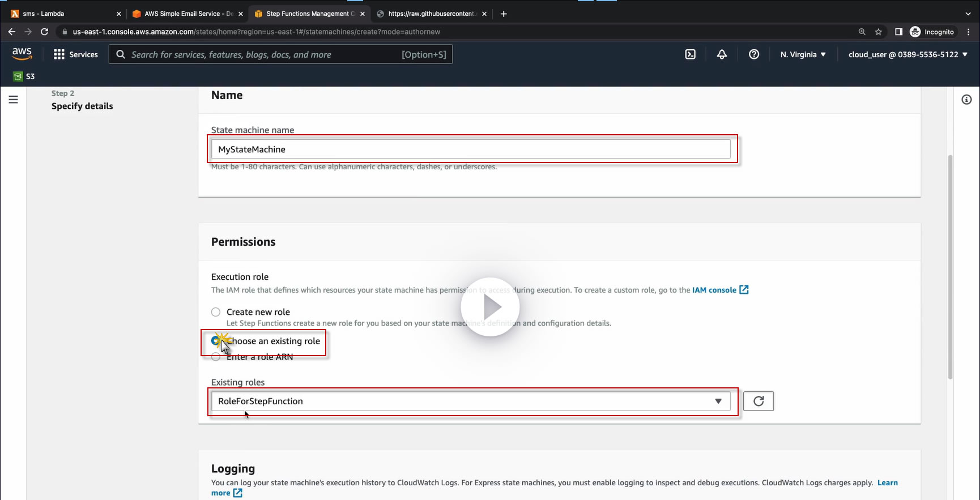Open the N. Virginia region selector
This screenshot has width=980, height=500.
click(x=803, y=54)
